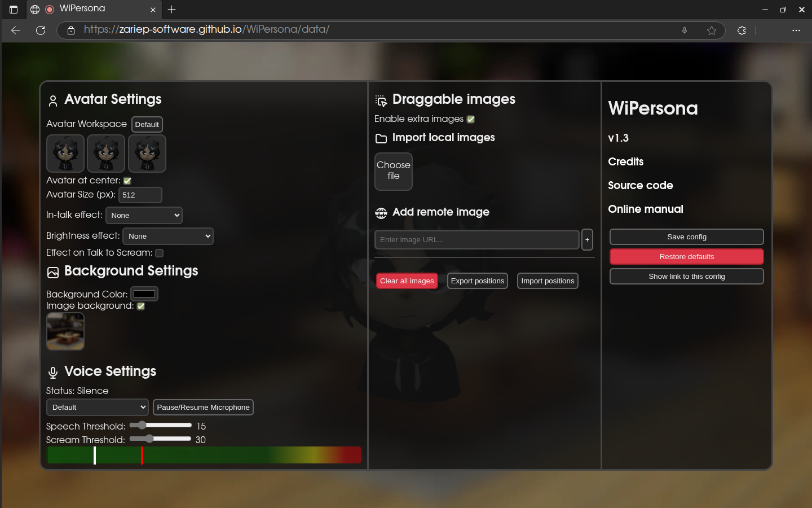Select the third avatar thumbnail
Image resolution: width=812 pixels, height=508 pixels.
[147, 153]
